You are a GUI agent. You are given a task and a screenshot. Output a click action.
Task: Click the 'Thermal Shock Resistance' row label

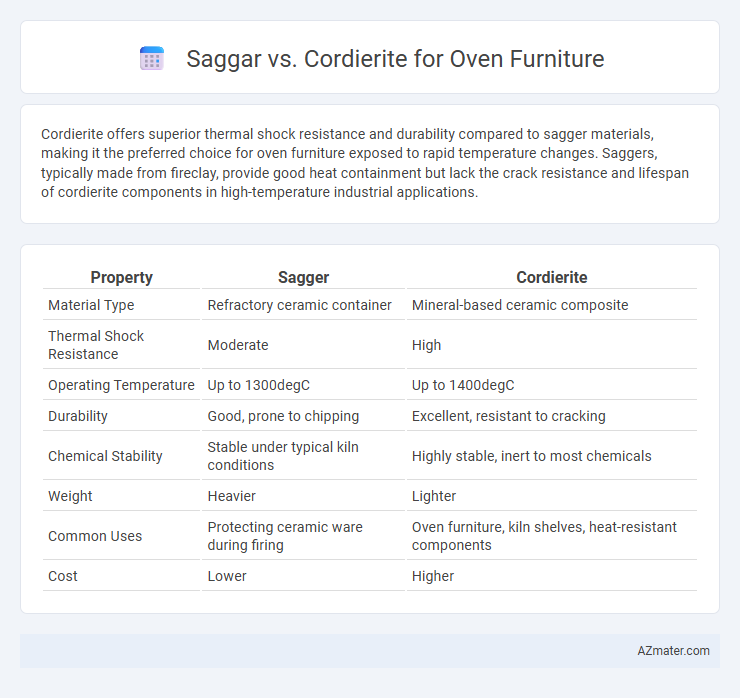96,345
